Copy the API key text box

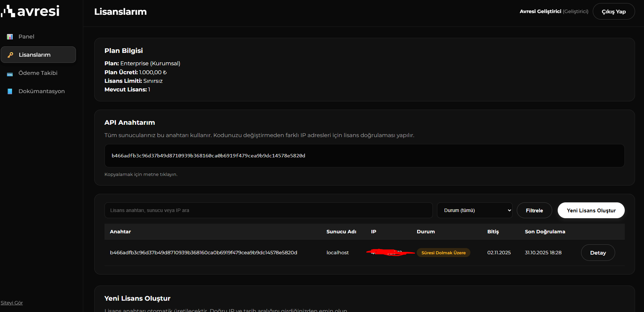click(x=364, y=156)
